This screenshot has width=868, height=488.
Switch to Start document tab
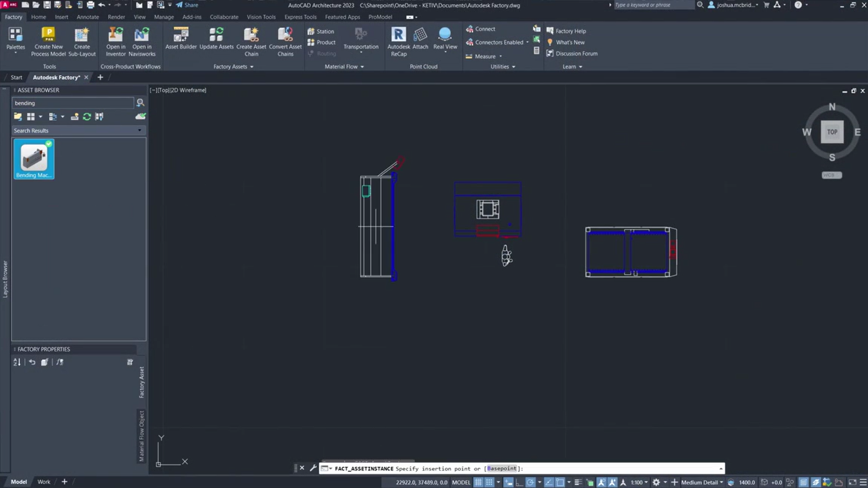16,77
